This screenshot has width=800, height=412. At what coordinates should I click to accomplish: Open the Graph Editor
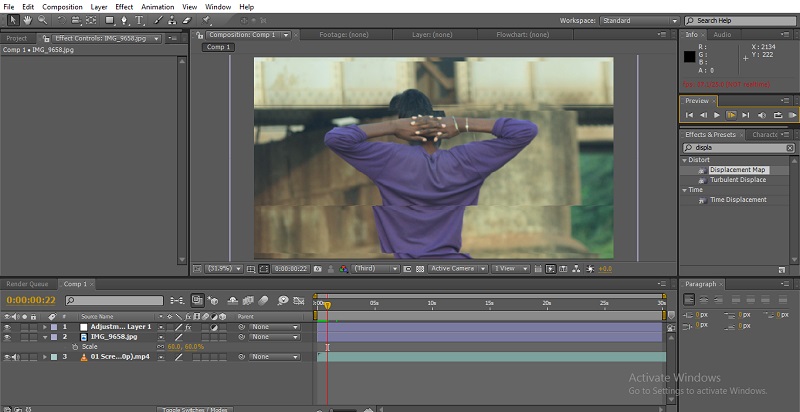(299, 300)
